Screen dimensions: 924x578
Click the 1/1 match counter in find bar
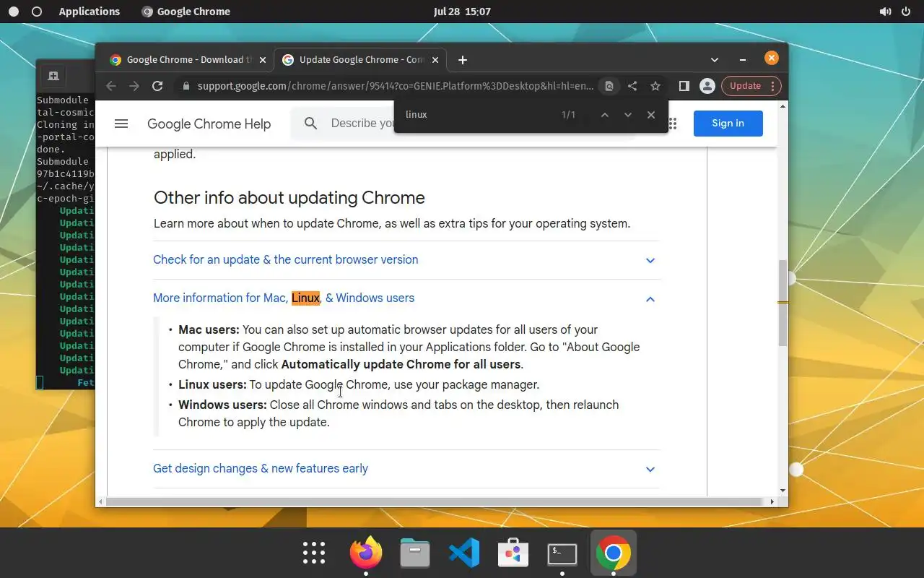click(x=569, y=115)
